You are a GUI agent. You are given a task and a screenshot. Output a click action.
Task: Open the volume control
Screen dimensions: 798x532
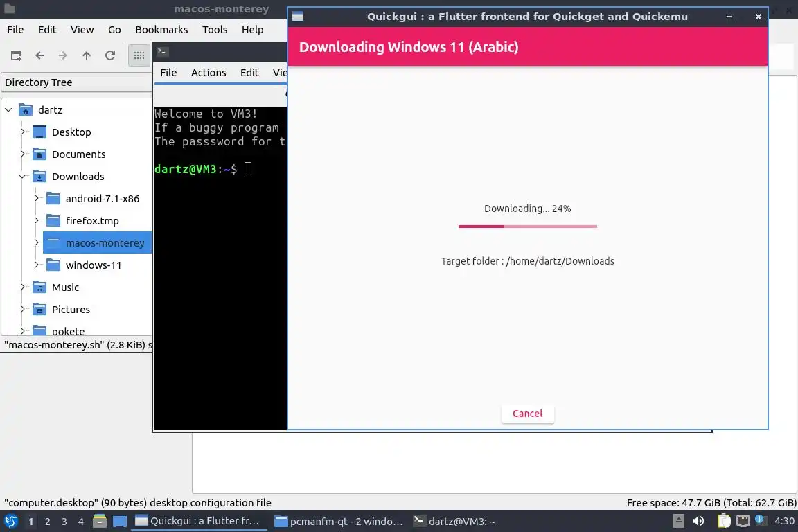[x=699, y=521]
